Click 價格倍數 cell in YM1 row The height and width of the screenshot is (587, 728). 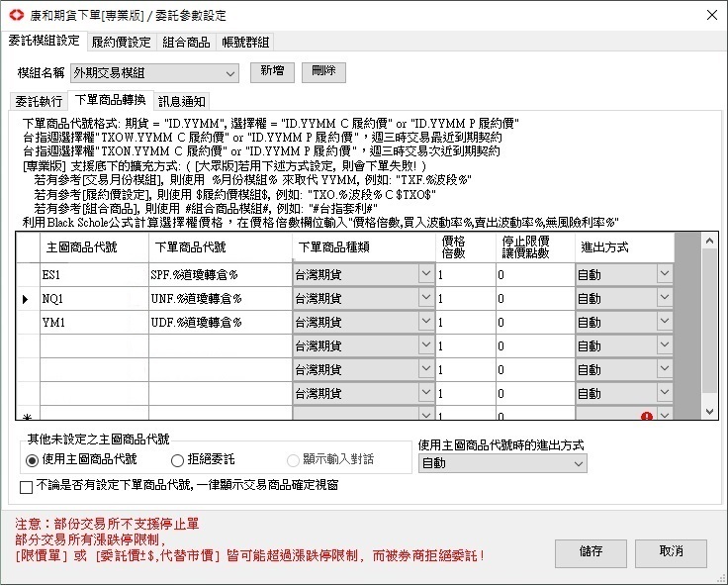coord(466,322)
